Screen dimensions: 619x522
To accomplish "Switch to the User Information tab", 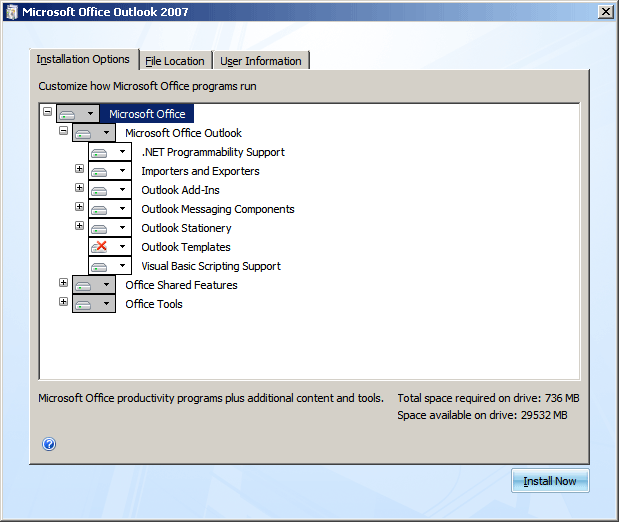I will pos(261,61).
